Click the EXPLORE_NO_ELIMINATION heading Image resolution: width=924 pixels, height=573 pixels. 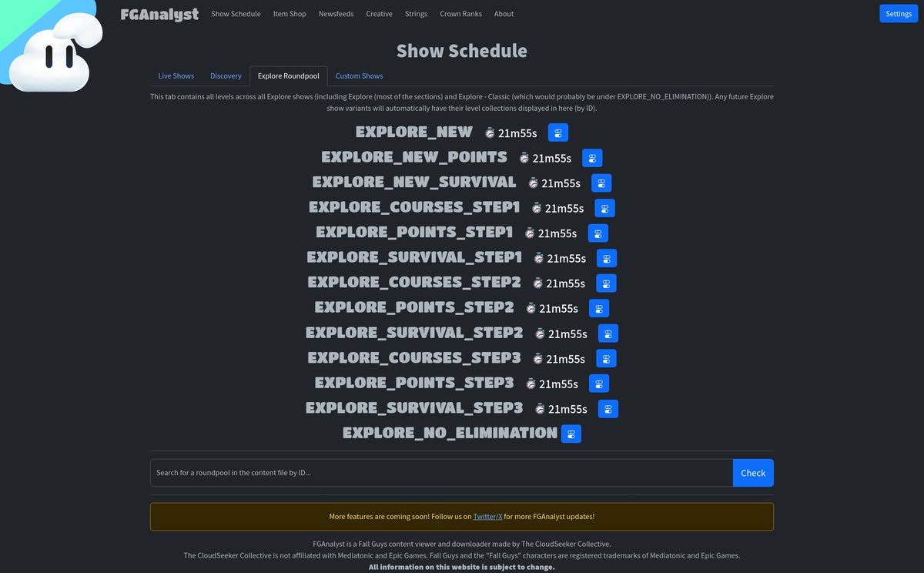coord(450,433)
